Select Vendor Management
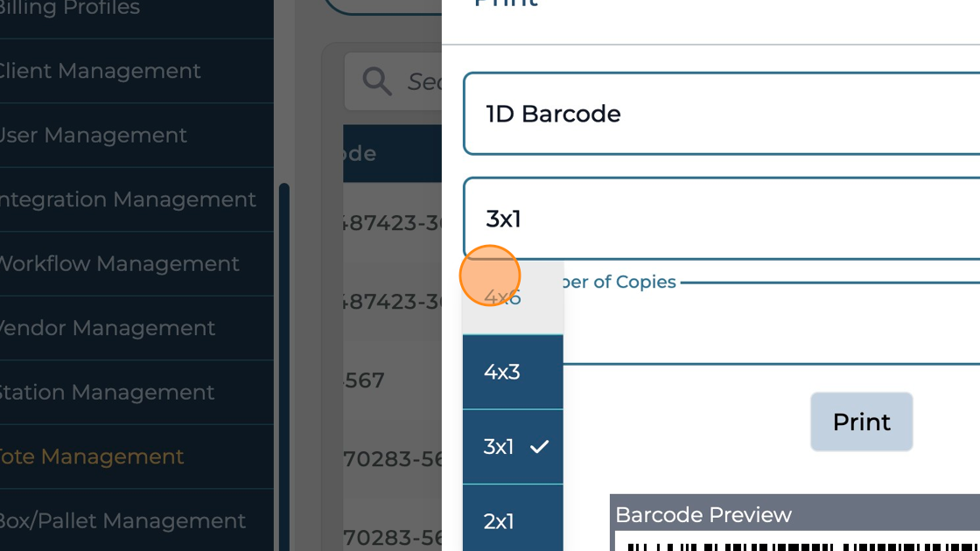 click(107, 328)
